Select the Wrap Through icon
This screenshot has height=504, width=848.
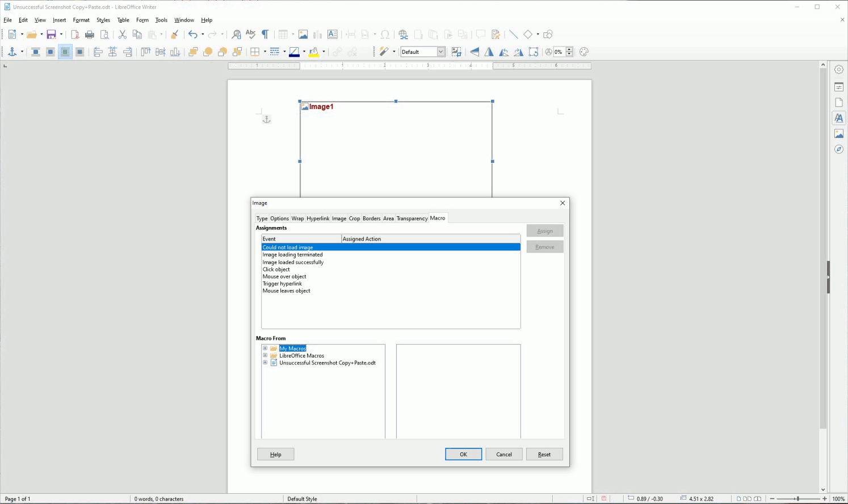[80, 52]
